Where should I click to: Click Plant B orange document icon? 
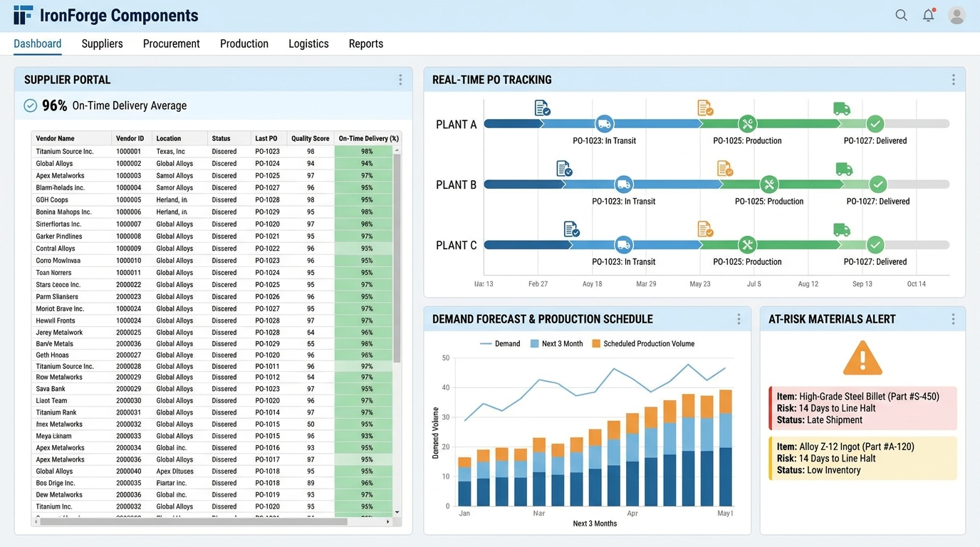[x=725, y=169]
